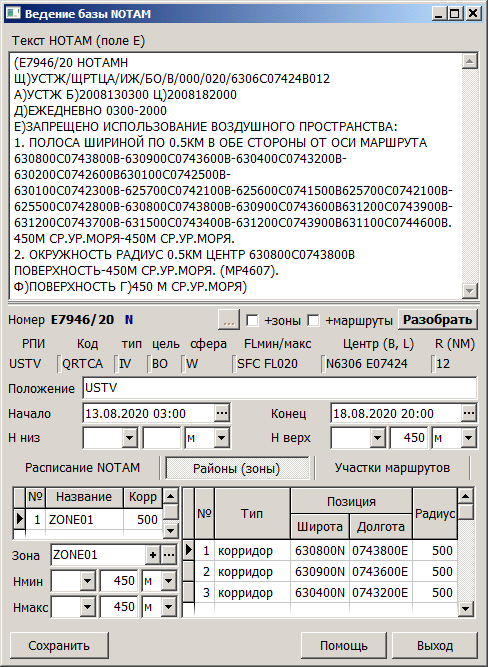
Task: Click the Помощь button
Action: (344, 645)
